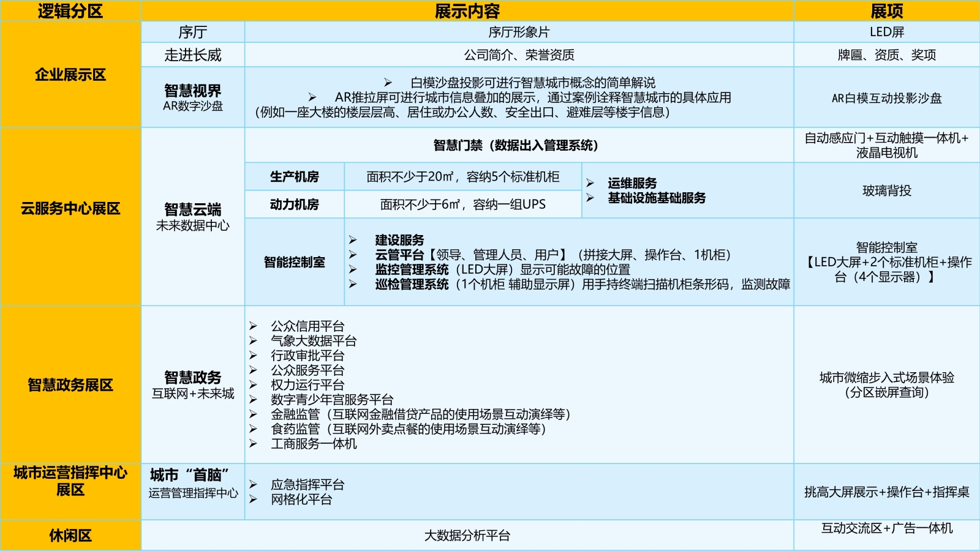This screenshot has width=980, height=551.
Task: Click the LED屏 cell
Action: click(887, 32)
